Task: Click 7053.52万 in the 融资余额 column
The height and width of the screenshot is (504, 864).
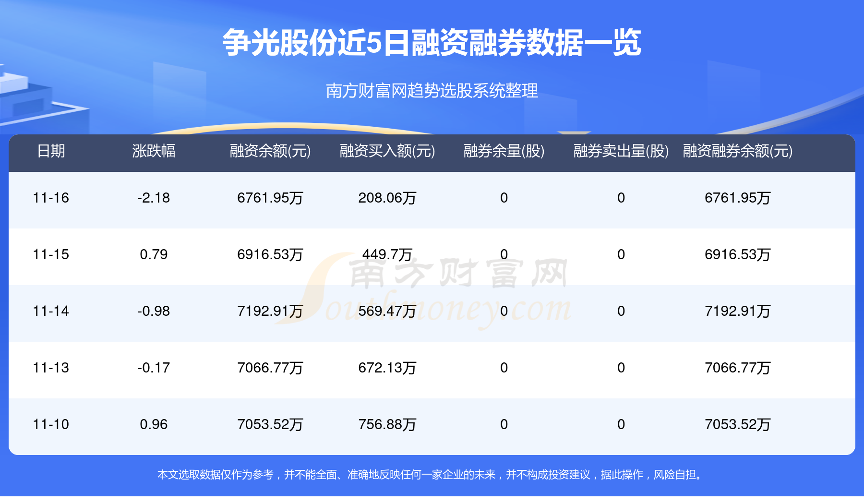Action: pos(270,424)
